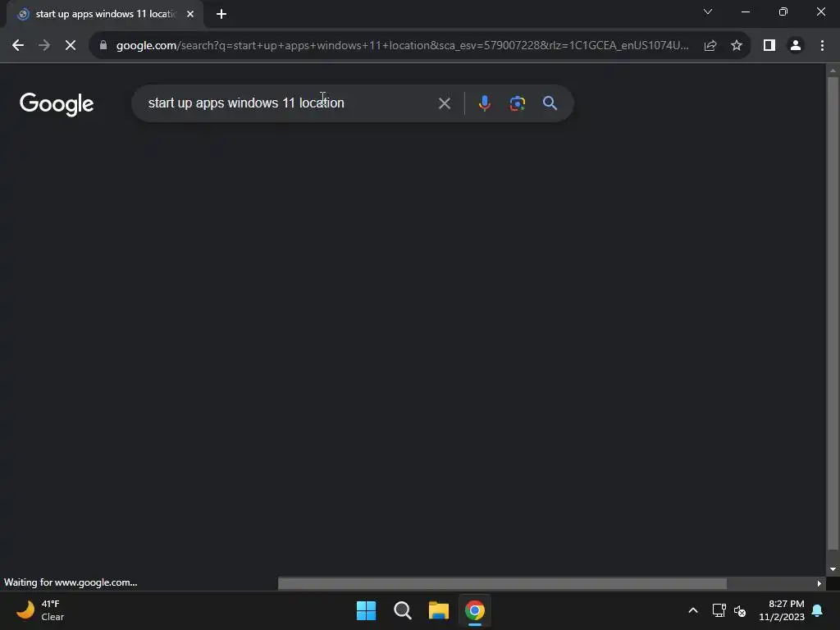840x630 pixels.
Task: Click the vertical page scrollbar
Action: pos(833,313)
